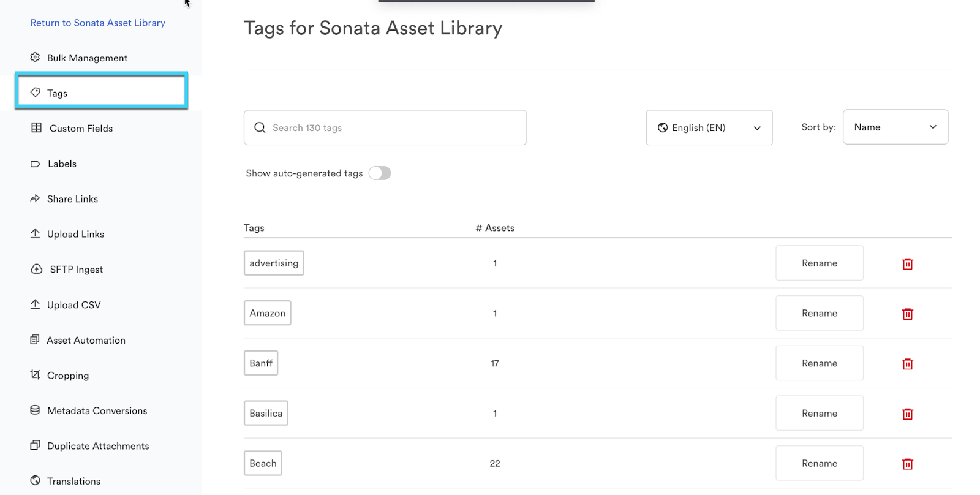Remove the Basilica tag using trash icon

click(x=908, y=414)
